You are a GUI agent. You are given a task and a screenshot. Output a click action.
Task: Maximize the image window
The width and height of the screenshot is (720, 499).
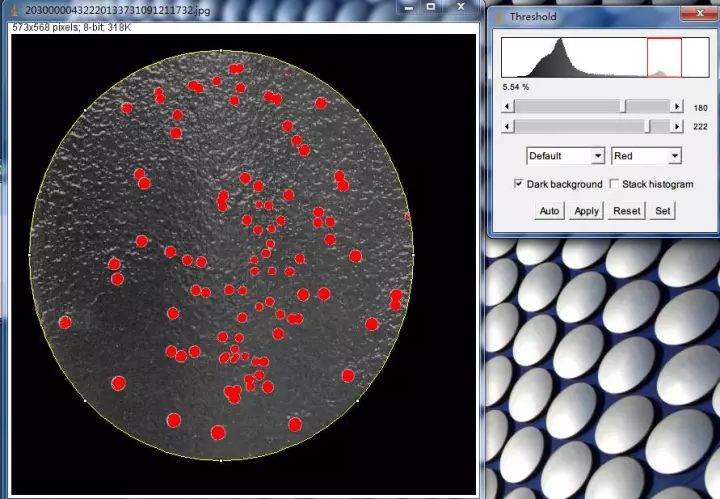tap(430, 7)
